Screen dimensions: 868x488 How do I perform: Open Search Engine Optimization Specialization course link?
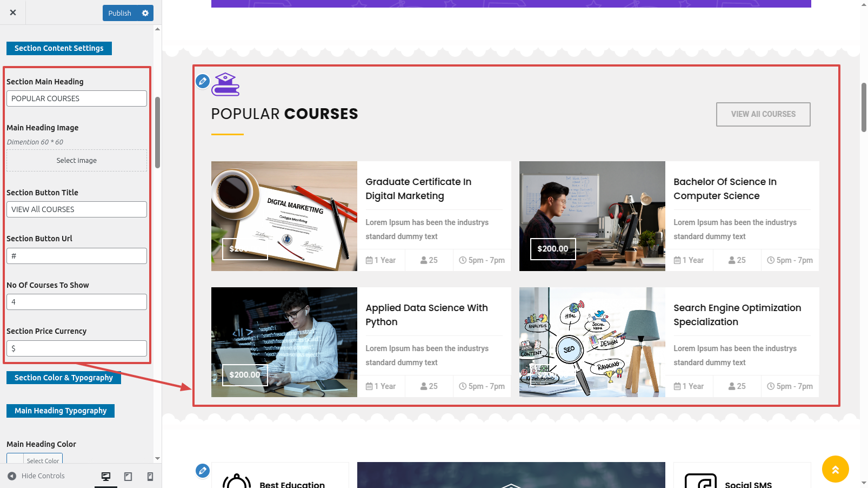pyautogui.click(x=737, y=315)
